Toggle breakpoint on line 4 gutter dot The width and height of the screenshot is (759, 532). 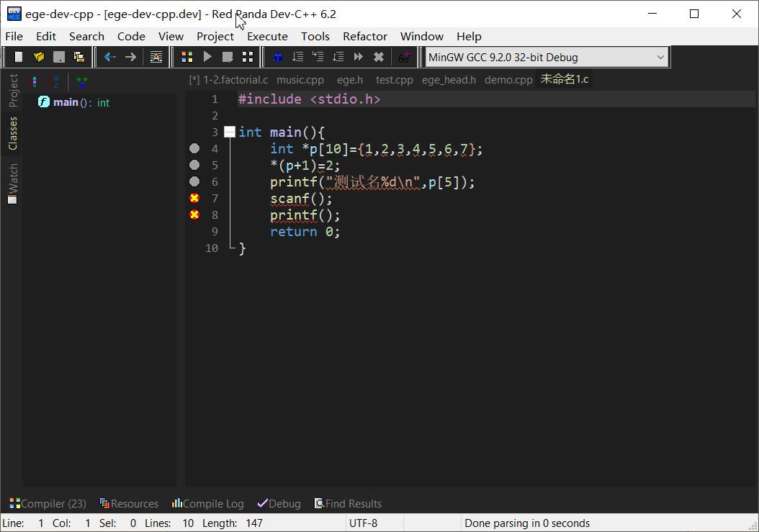[194, 148]
